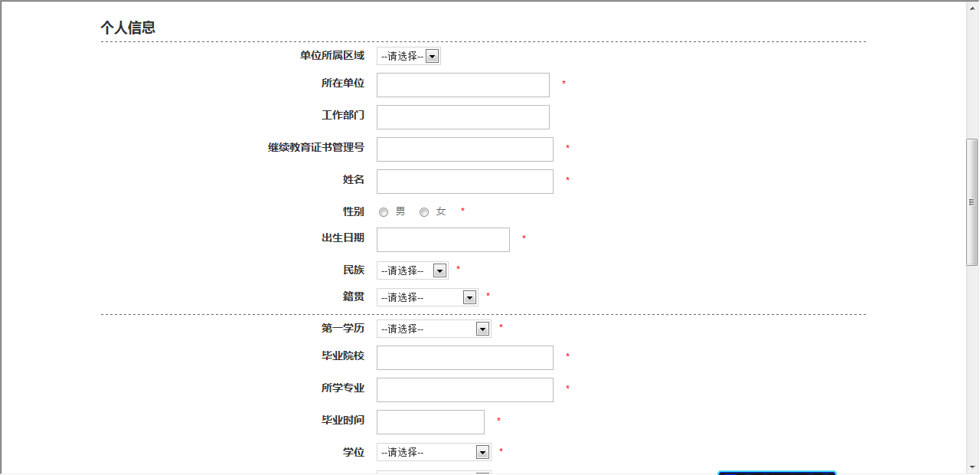The width and height of the screenshot is (980, 475).
Task: Click the scrollbar down arrow
Action: coord(972,467)
